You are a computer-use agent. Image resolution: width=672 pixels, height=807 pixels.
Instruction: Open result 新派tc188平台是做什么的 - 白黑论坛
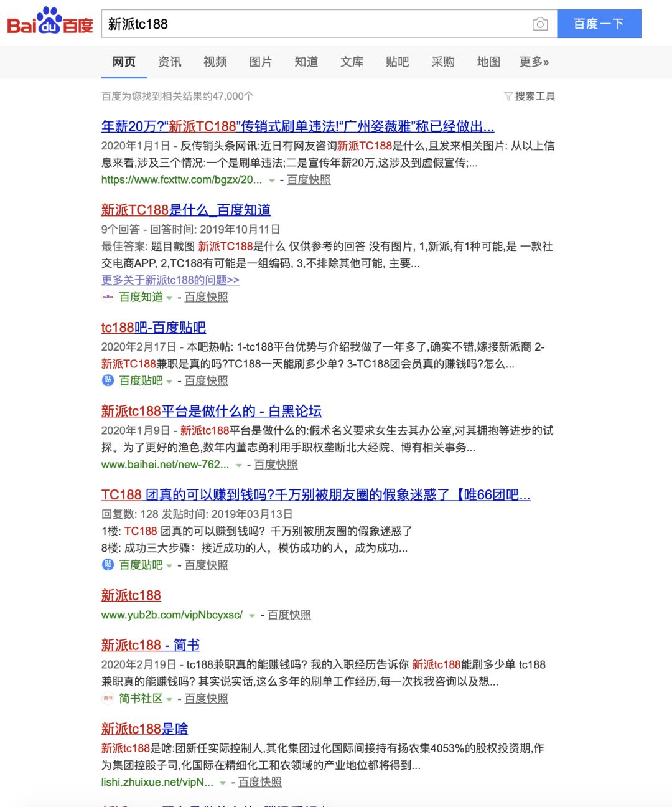point(212,411)
